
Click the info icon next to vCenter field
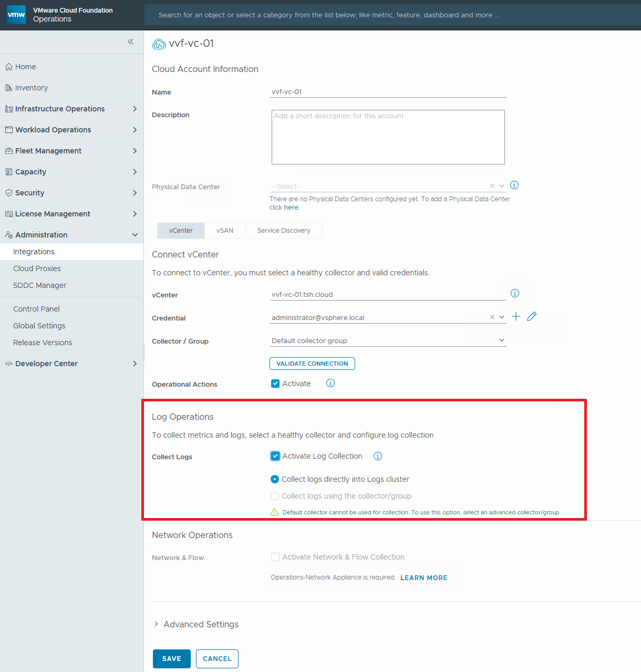point(515,293)
